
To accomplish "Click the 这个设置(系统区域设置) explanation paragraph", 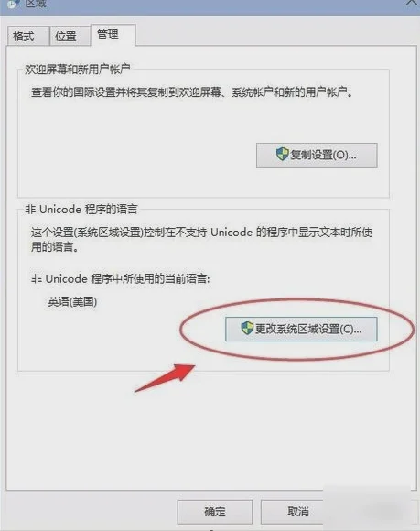I will 201,240.
